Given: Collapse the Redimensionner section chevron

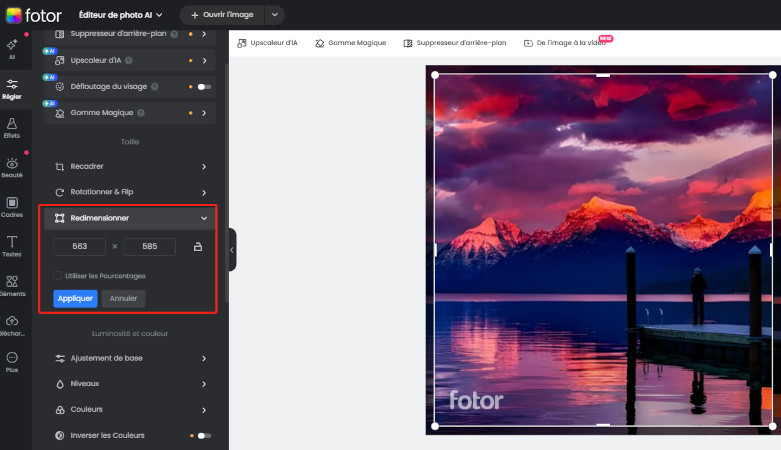Looking at the screenshot, I should (204, 218).
